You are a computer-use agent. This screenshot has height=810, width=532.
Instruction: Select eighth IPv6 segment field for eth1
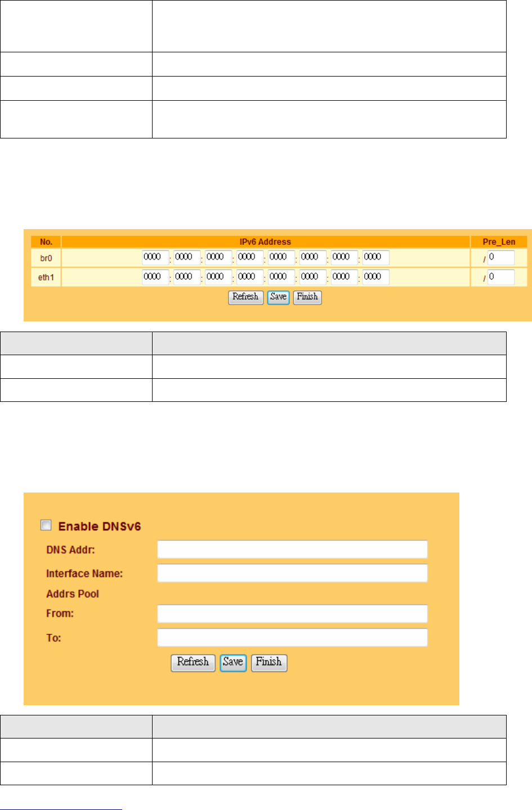point(376,277)
